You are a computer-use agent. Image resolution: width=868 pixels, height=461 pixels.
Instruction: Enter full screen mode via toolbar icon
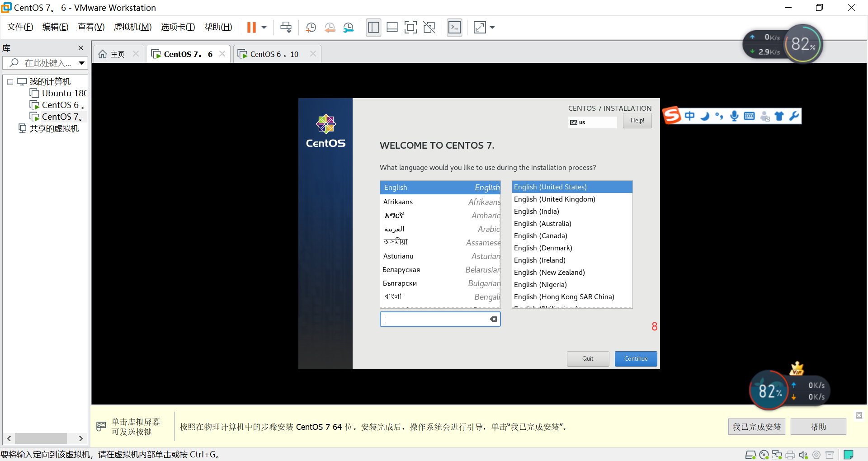(x=410, y=28)
